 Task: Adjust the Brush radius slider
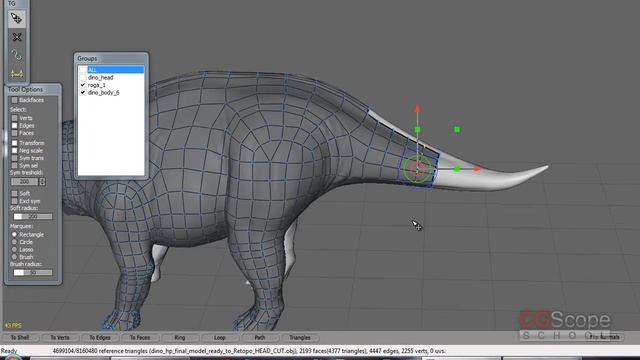tap(33, 272)
